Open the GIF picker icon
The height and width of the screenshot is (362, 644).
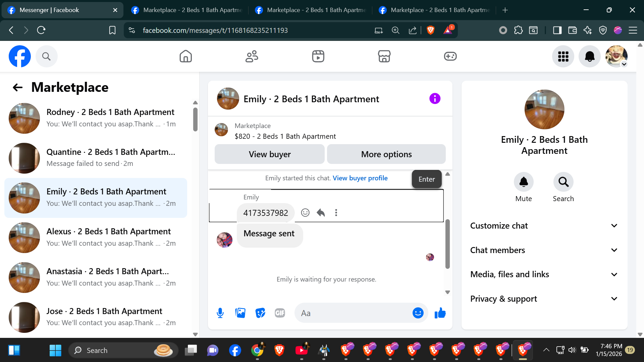pos(280,313)
